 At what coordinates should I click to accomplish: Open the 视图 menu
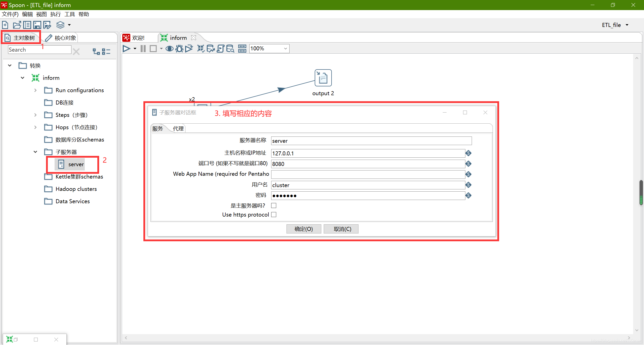[42, 14]
